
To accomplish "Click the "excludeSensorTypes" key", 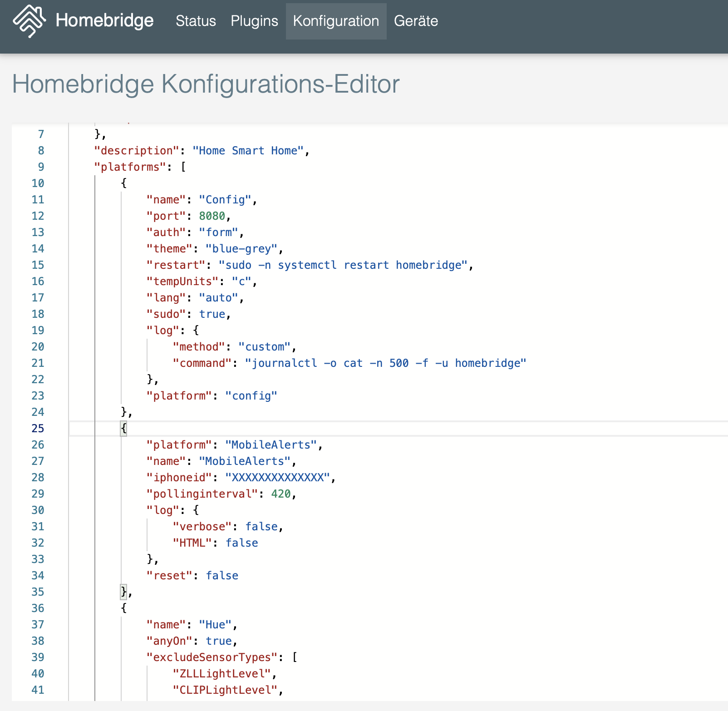I will click(212, 657).
